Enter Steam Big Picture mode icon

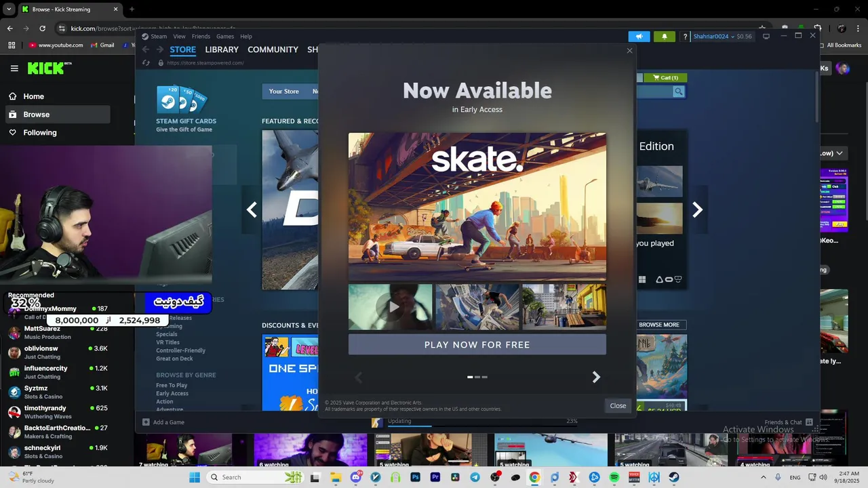pyautogui.click(x=766, y=37)
